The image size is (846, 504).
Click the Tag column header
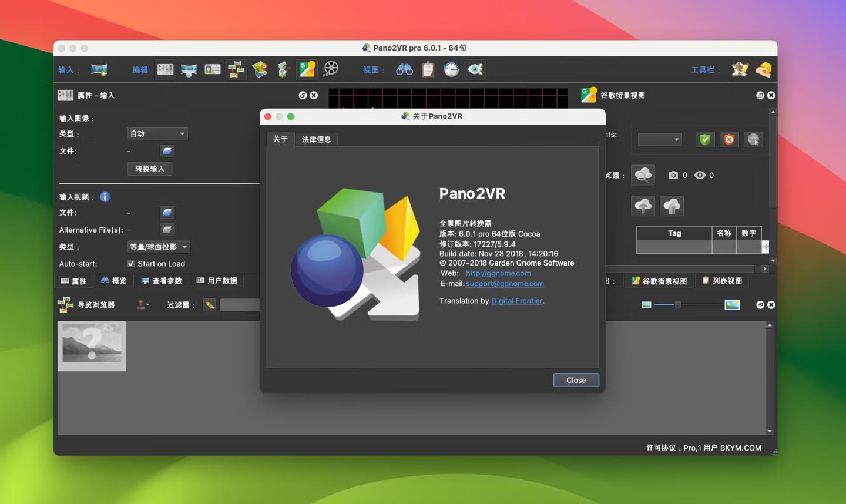tap(674, 233)
